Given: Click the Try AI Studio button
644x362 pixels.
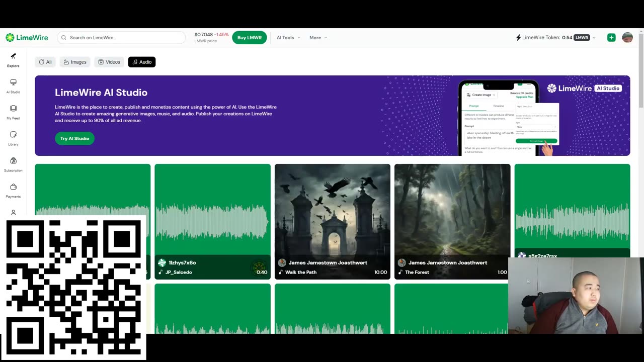Looking at the screenshot, I should (74, 138).
